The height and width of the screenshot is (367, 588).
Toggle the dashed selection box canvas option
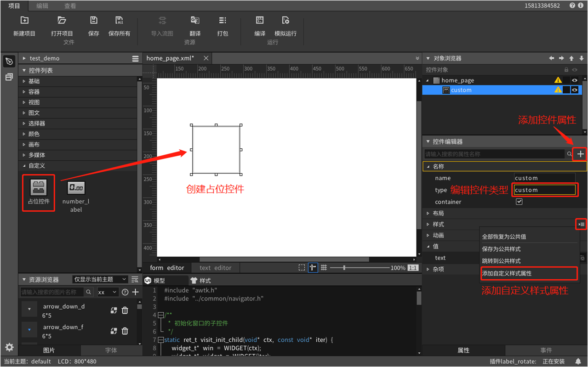click(302, 268)
